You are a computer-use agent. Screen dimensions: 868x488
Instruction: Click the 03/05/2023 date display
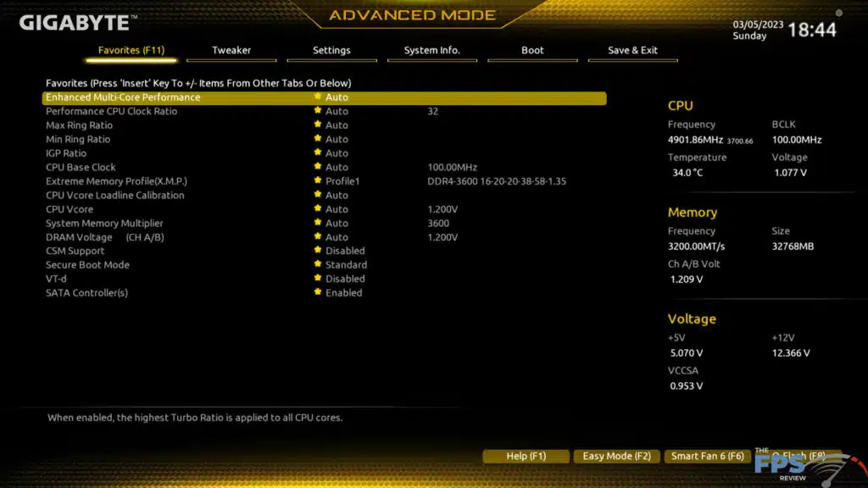tap(758, 25)
